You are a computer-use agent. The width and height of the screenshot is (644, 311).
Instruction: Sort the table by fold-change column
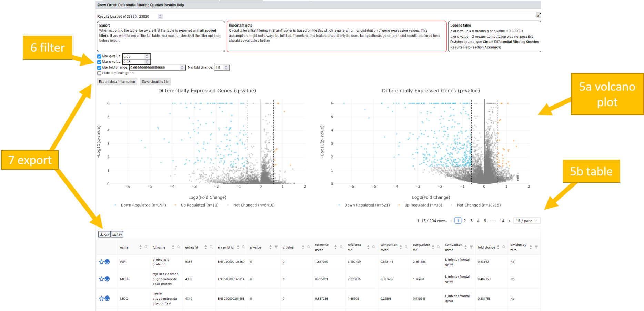498,247
